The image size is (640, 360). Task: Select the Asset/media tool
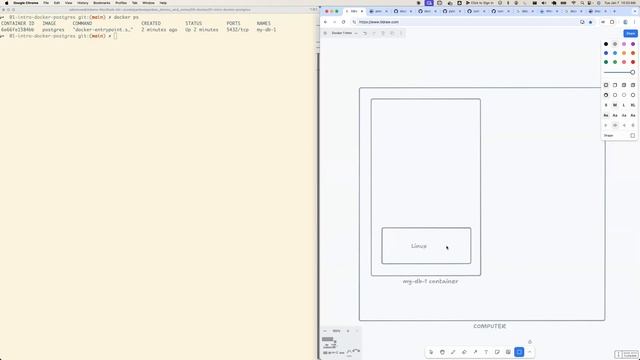pyautogui.click(x=508, y=352)
